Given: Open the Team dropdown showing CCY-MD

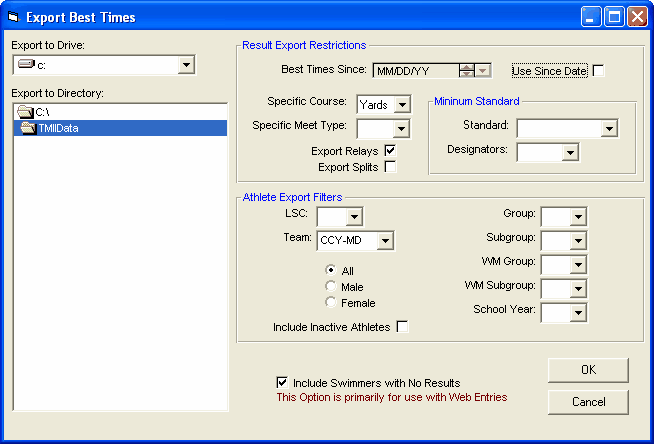Looking at the screenshot, I should tap(384, 241).
